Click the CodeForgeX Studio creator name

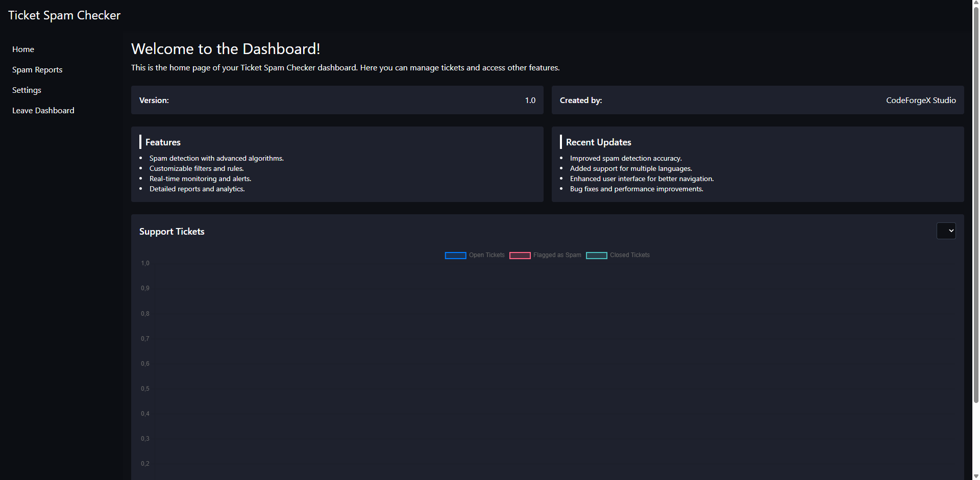920,100
